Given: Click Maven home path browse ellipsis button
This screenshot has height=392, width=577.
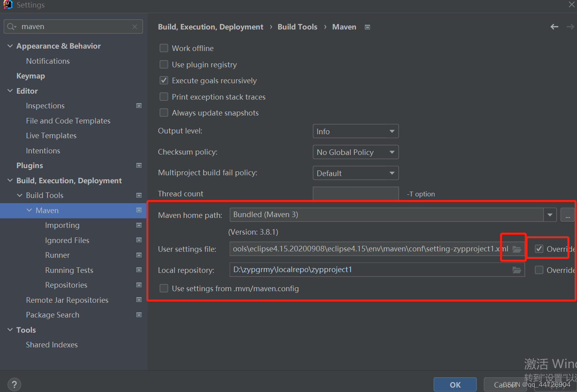Looking at the screenshot, I should 567,215.
